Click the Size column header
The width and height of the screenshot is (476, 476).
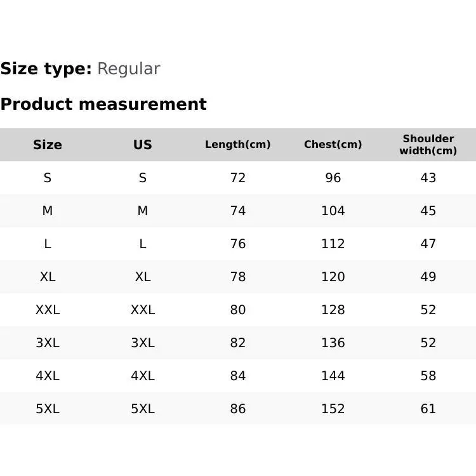pos(48,145)
